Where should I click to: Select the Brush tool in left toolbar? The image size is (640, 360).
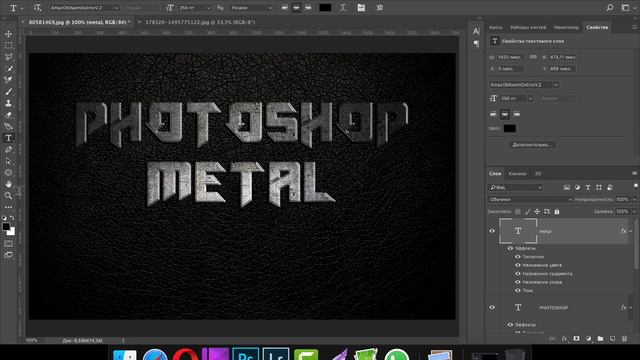point(9,91)
